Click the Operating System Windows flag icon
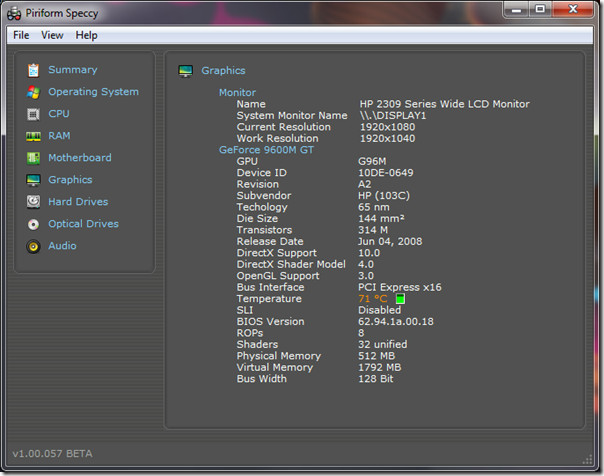 (33, 92)
